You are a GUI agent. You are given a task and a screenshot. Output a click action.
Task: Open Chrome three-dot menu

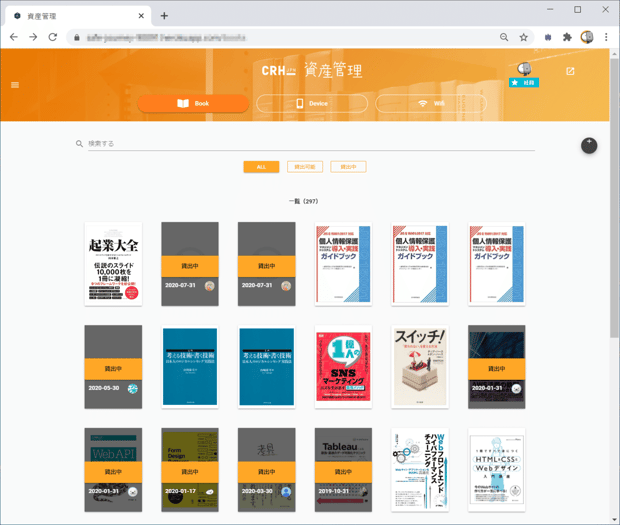(x=606, y=37)
